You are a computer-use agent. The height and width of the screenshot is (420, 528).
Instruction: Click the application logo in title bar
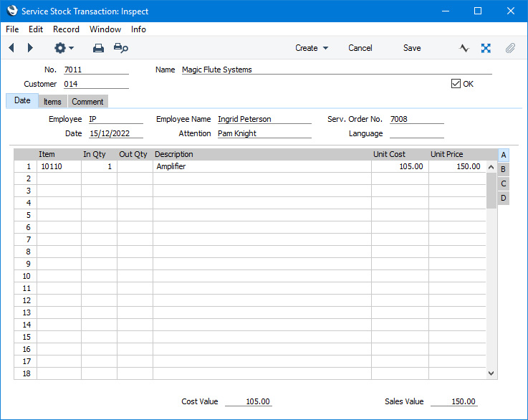pos(12,11)
